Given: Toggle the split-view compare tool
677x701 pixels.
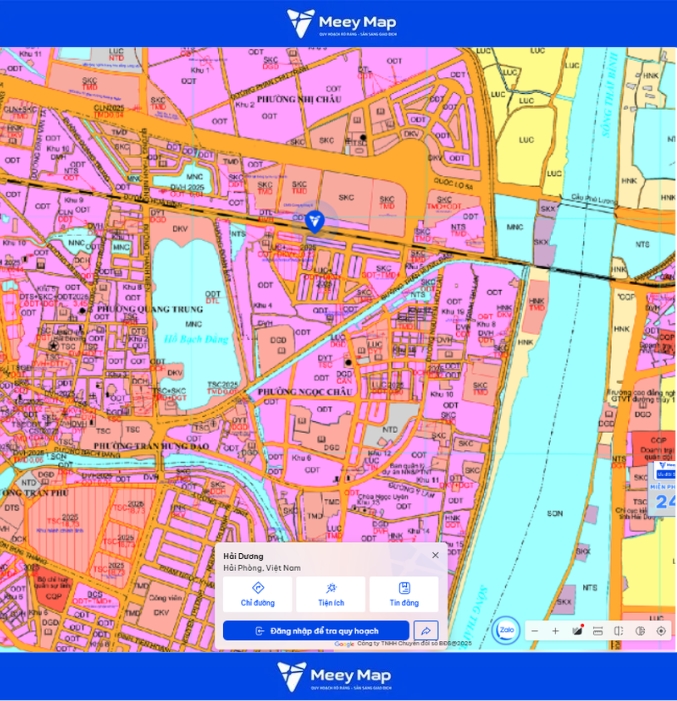Looking at the screenshot, I should [x=619, y=631].
